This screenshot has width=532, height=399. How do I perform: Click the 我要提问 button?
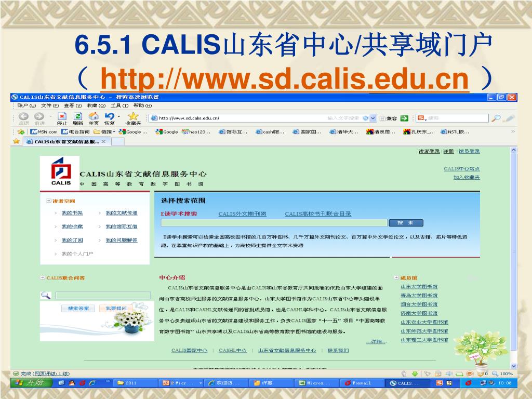click(x=116, y=308)
